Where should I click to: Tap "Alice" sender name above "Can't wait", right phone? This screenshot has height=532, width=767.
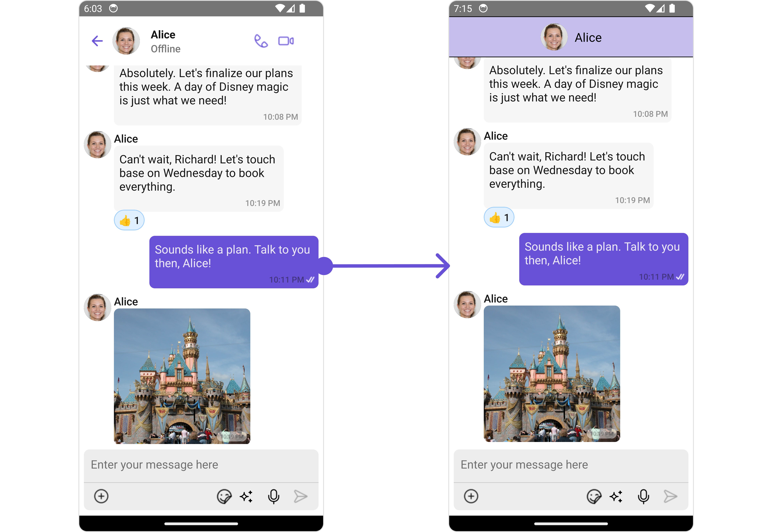click(496, 136)
